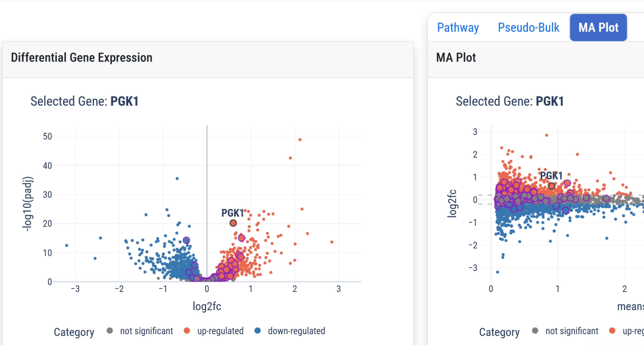Click the PGK1 point in volcano plot

pyautogui.click(x=233, y=223)
